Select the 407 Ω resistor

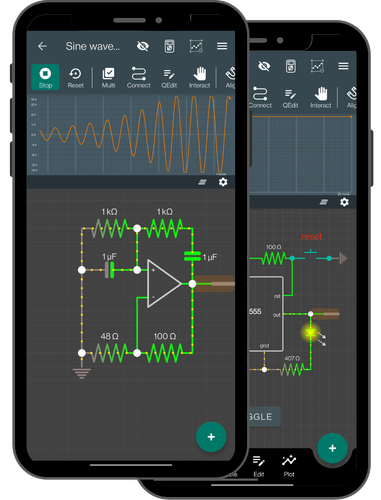(292, 369)
